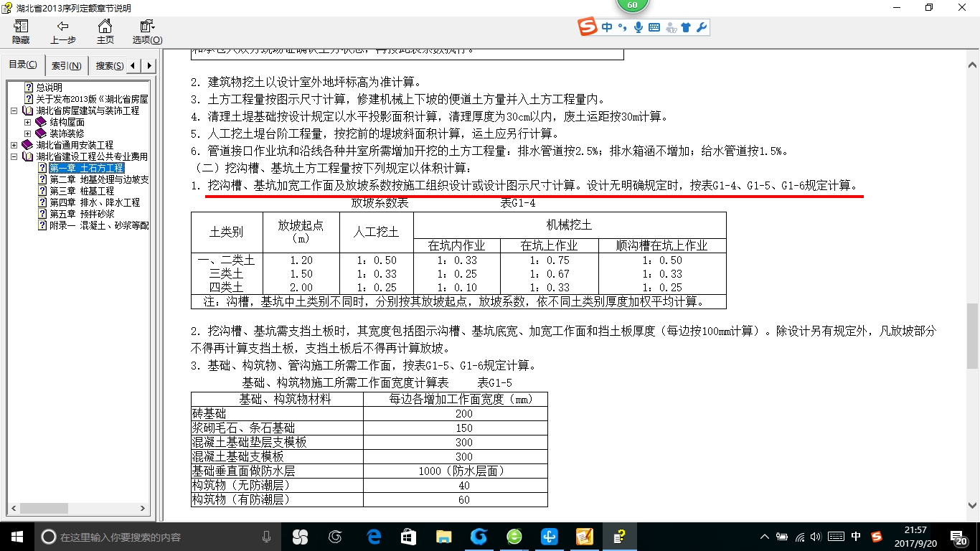Screen dimensions: 980x551
Task: Click the tree pane right horizontal scroll arrow
Action: [x=143, y=509]
